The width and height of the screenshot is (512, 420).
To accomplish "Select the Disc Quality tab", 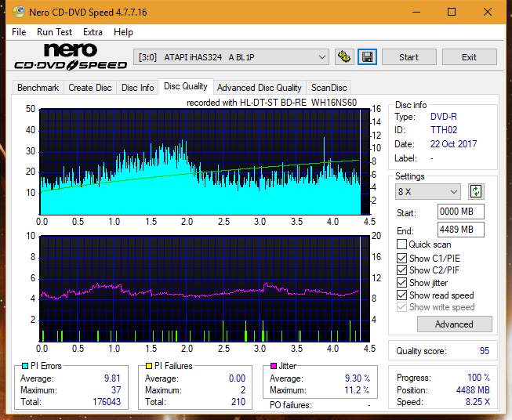I will [x=186, y=86].
